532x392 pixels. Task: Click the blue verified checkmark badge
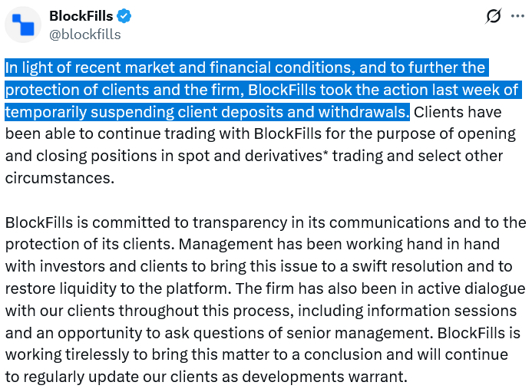[123, 15]
